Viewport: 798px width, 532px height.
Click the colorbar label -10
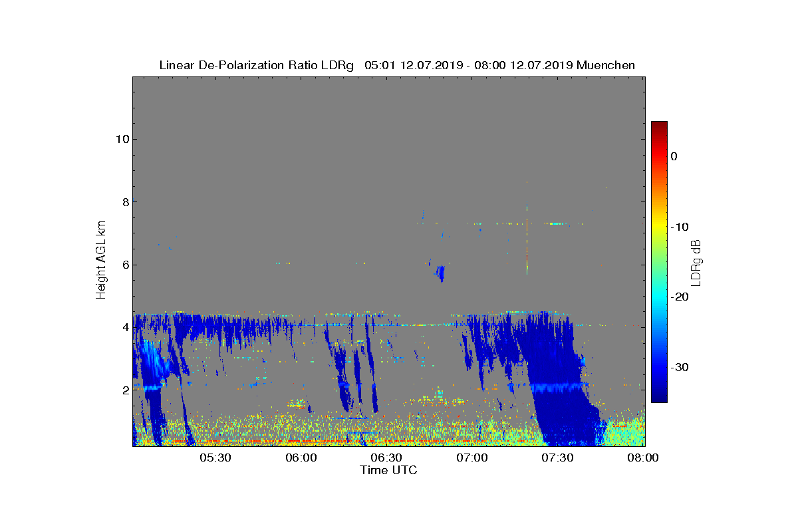tap(679, 227)
